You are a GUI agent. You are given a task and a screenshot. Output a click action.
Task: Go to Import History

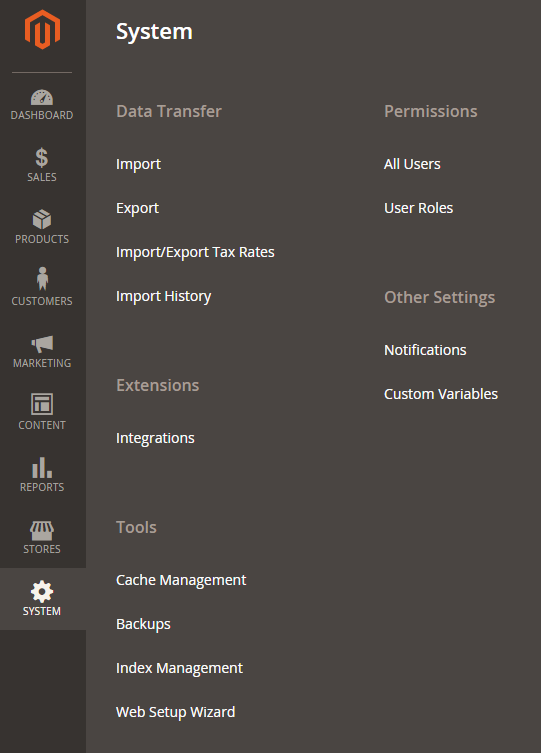[164, 296]
